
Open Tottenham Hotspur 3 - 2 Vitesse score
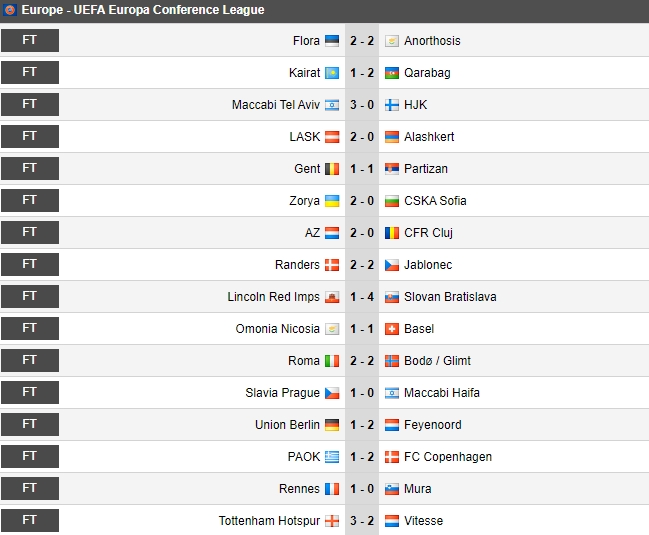click(362, 521)
